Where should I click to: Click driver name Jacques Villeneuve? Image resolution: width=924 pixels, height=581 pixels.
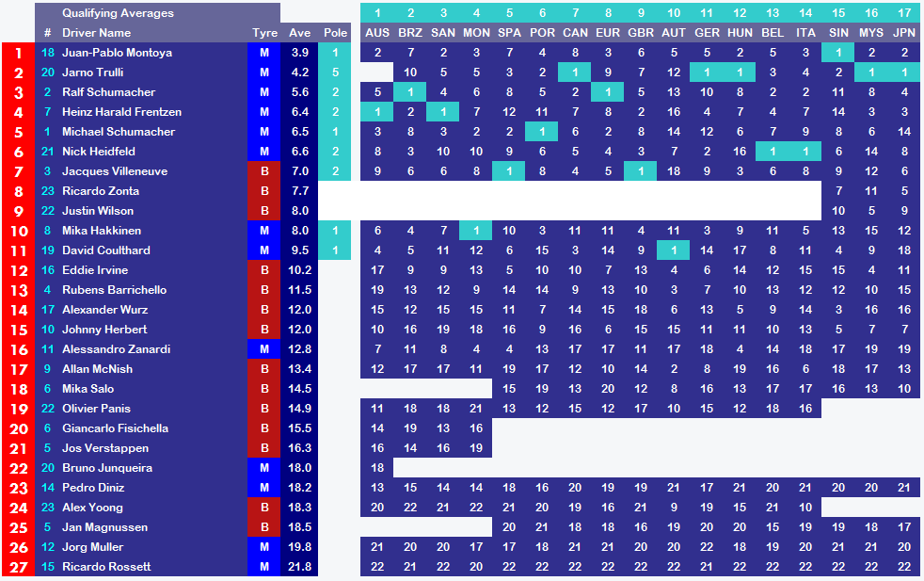point(115,171)
